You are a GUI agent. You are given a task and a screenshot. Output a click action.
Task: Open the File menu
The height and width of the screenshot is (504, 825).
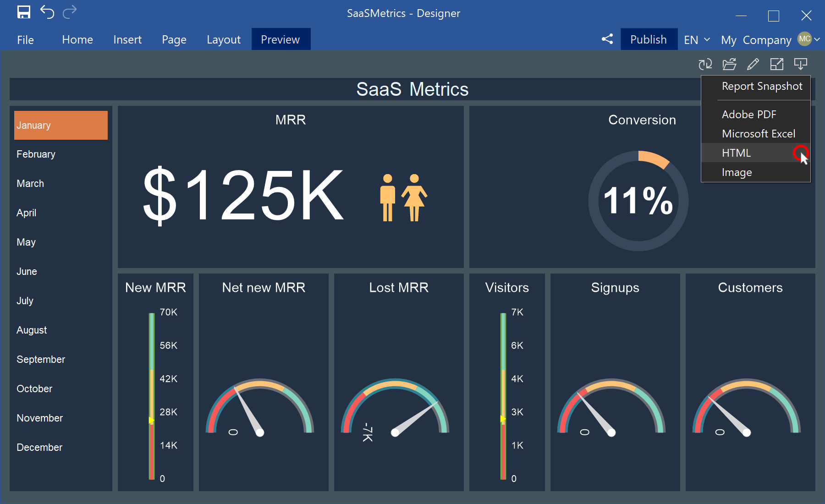(25, 40)
